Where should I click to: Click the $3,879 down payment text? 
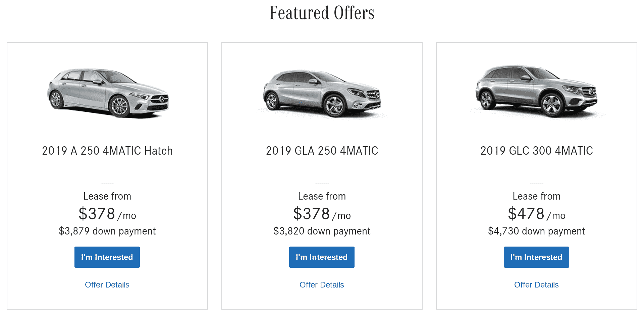coord(107,231)
